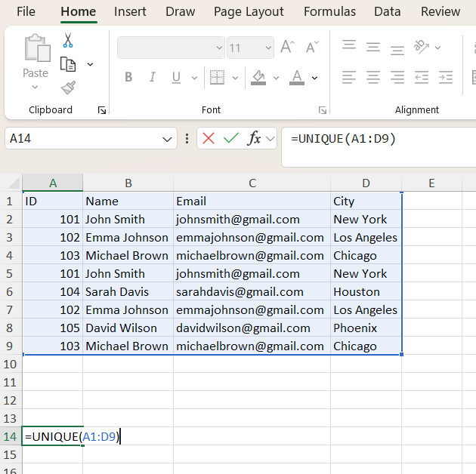Open Font Color palette dropdown arrow
Viewport: 476px width, 474px height.
tap(315, 78)
